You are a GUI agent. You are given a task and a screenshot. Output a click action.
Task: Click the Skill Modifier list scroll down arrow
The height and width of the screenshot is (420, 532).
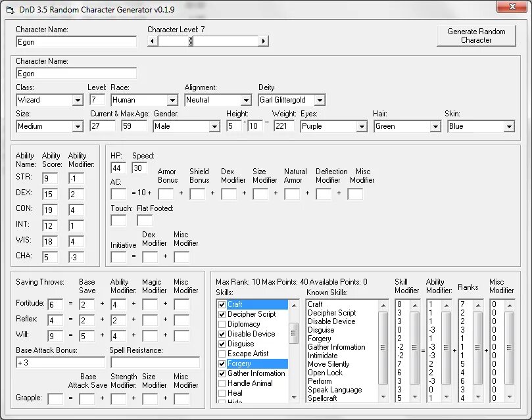[414, 397]
